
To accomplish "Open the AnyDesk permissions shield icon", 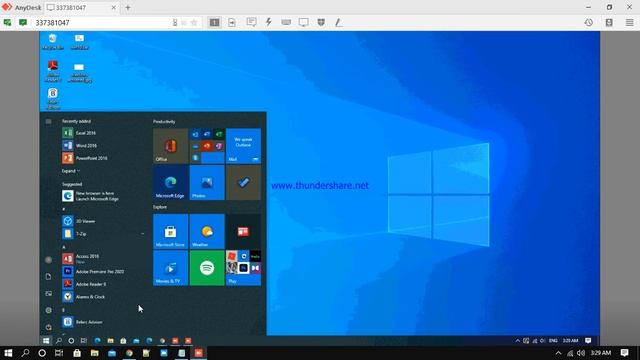I will [321, 22].
